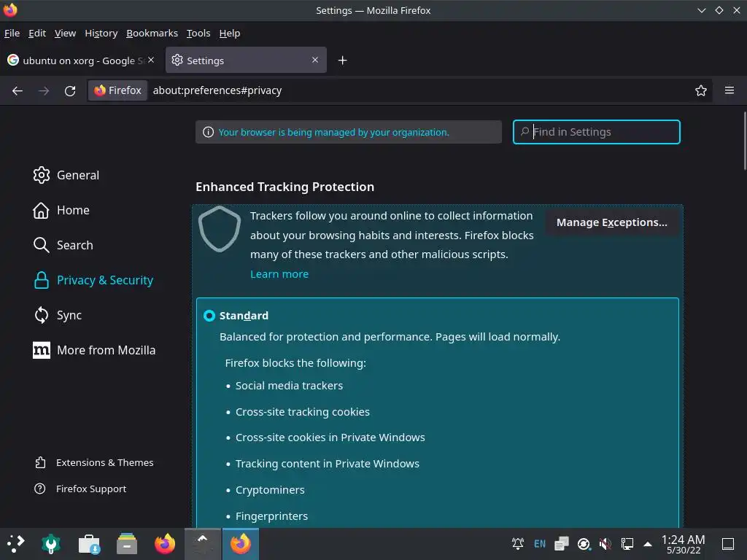This screenshot has width=747, height=560.
Task: Go back with the back arrow
Action: [18, 90]
